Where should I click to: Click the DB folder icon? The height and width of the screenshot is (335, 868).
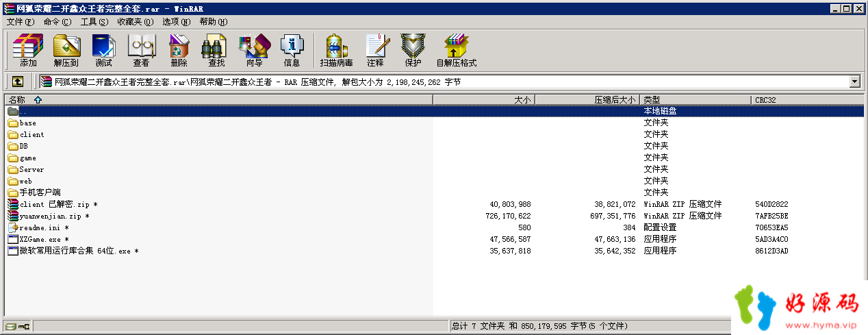coord(13,147)
